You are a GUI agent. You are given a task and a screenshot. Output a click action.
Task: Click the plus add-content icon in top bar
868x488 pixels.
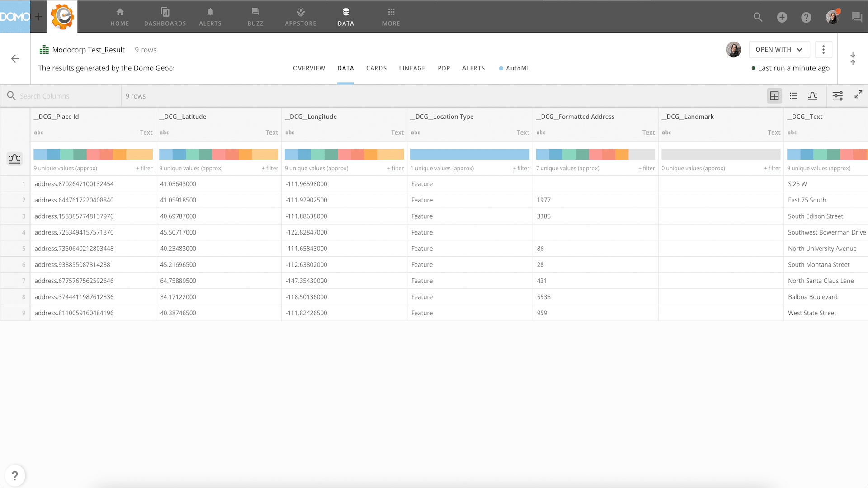coord(782,17)
